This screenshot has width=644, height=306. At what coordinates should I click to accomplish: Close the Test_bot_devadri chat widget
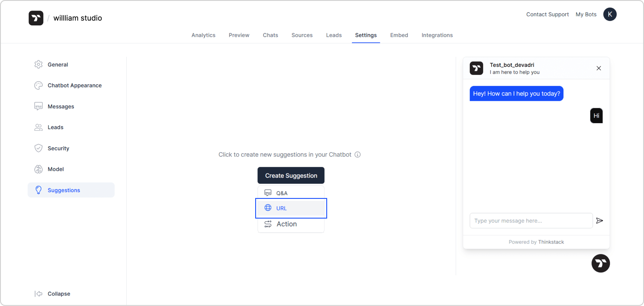click(599, 68)
